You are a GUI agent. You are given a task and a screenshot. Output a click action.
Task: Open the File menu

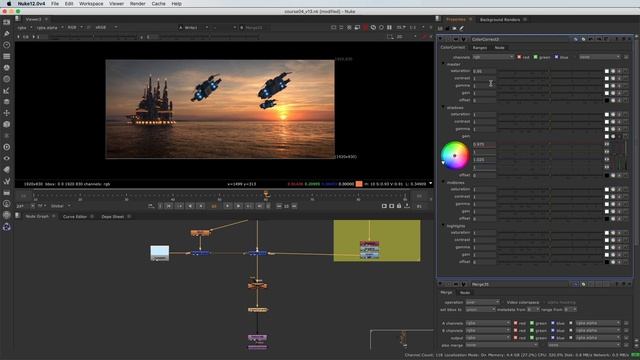coord(55,4)
